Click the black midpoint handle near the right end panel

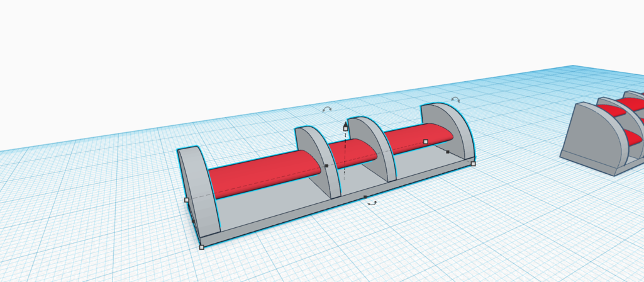pos(448,152)
